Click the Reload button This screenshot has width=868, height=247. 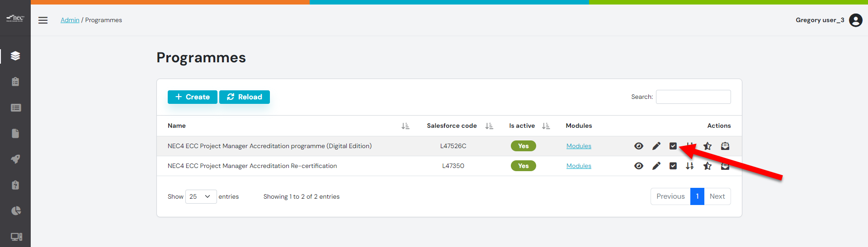click(245, 97)
